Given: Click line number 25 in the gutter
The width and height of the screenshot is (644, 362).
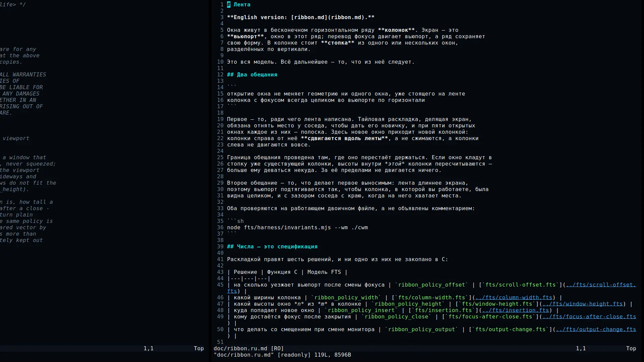Looking at the screenshot, I should pyautogui.click(x=220, y=158).
